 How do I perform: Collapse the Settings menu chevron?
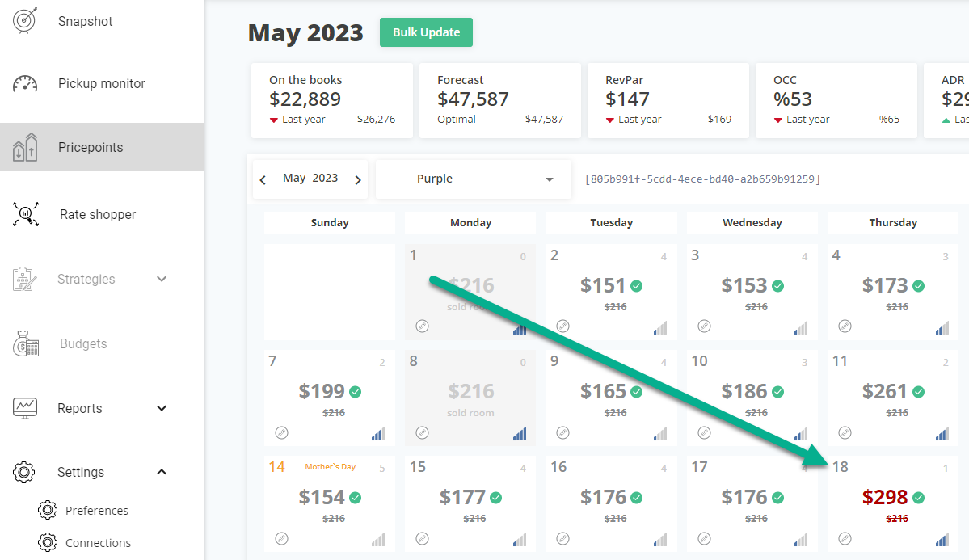(x=162, y=472)
